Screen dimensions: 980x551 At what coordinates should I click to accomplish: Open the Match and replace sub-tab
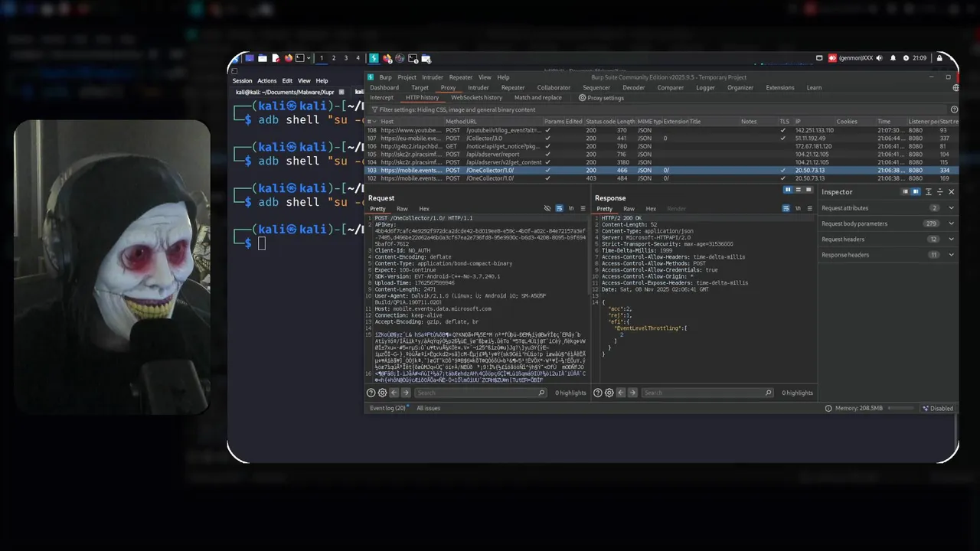click(537, 98)
